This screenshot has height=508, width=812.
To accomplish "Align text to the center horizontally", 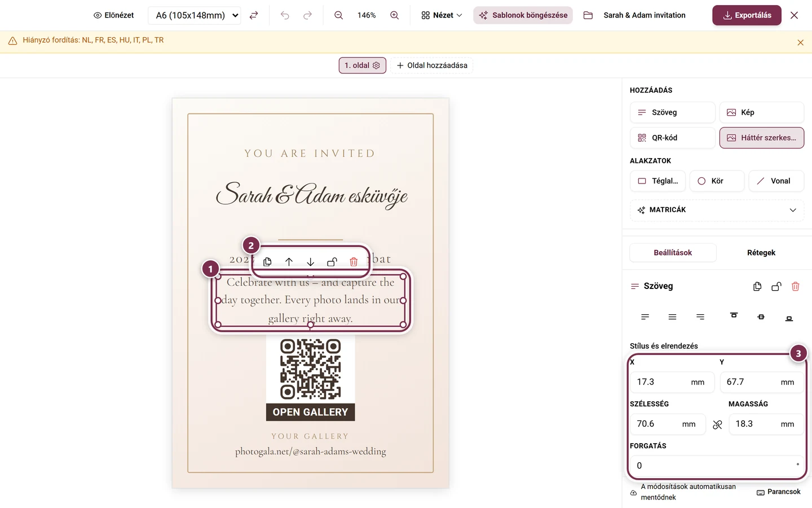I will pyautogui.click(x=672, y=317).
